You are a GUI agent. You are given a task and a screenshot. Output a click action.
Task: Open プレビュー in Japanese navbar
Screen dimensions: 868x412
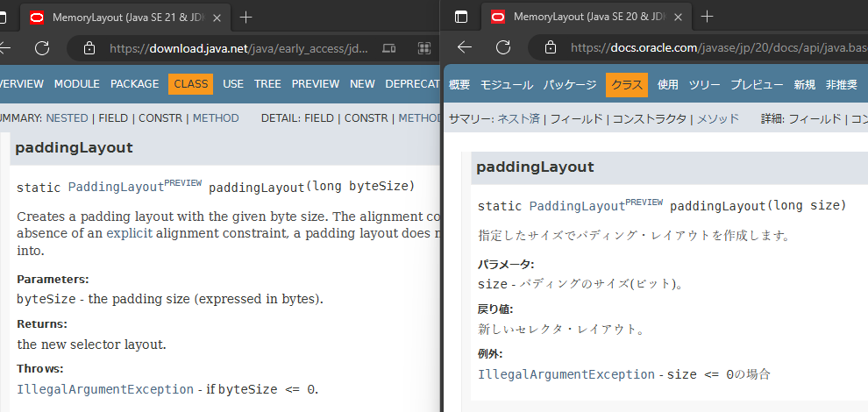757,85
